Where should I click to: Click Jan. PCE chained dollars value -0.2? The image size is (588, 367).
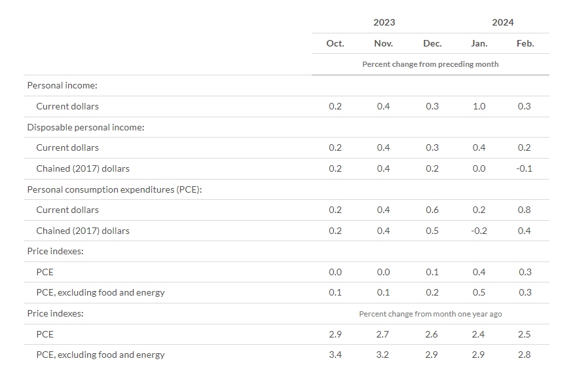(x=479, y=231)
